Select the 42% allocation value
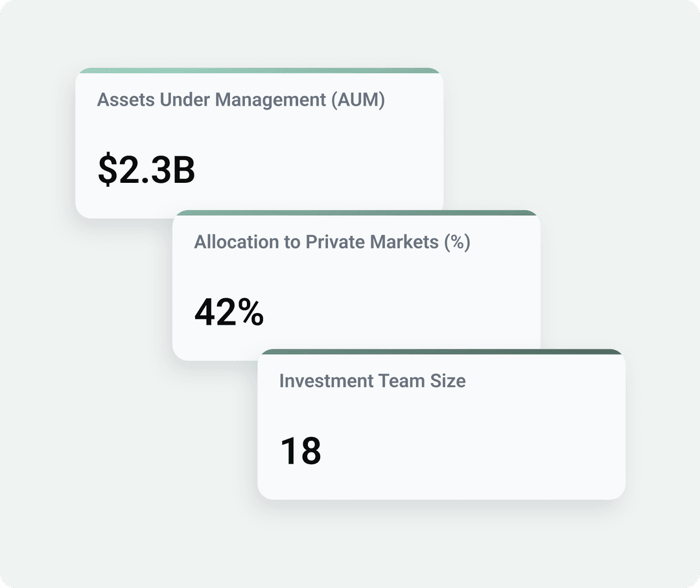 tap(229, 312)
